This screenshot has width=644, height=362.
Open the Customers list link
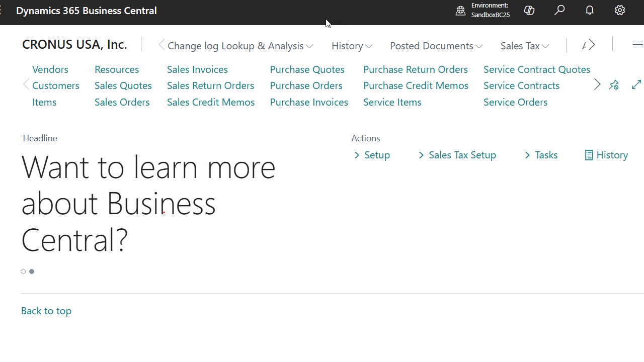55,85
